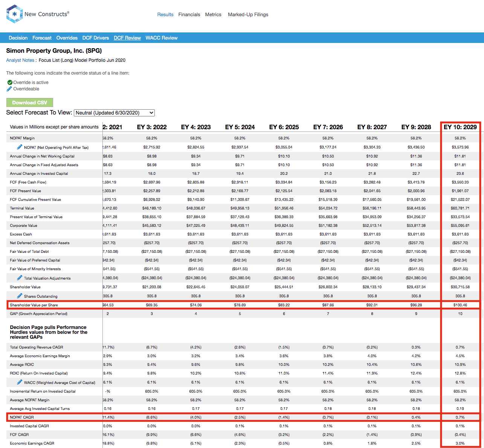Click the EY 4: 2023 column header
The image size is (484, 448).
[x=196, y=127]
